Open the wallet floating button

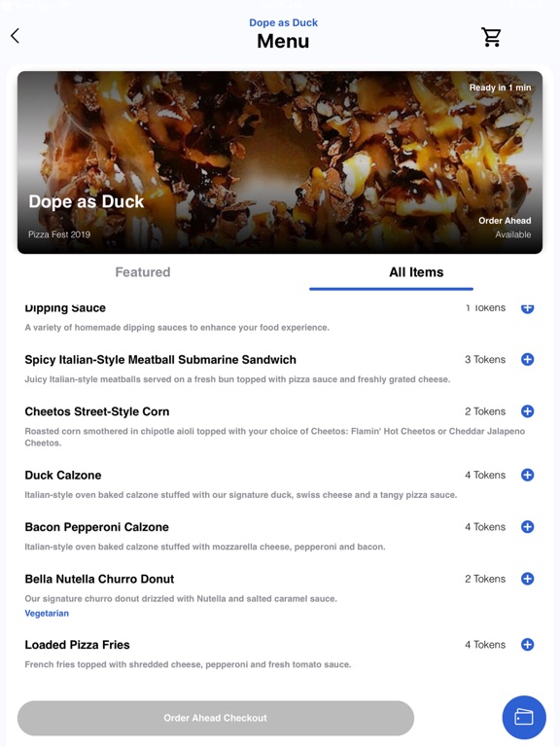(x=524, y=717)
